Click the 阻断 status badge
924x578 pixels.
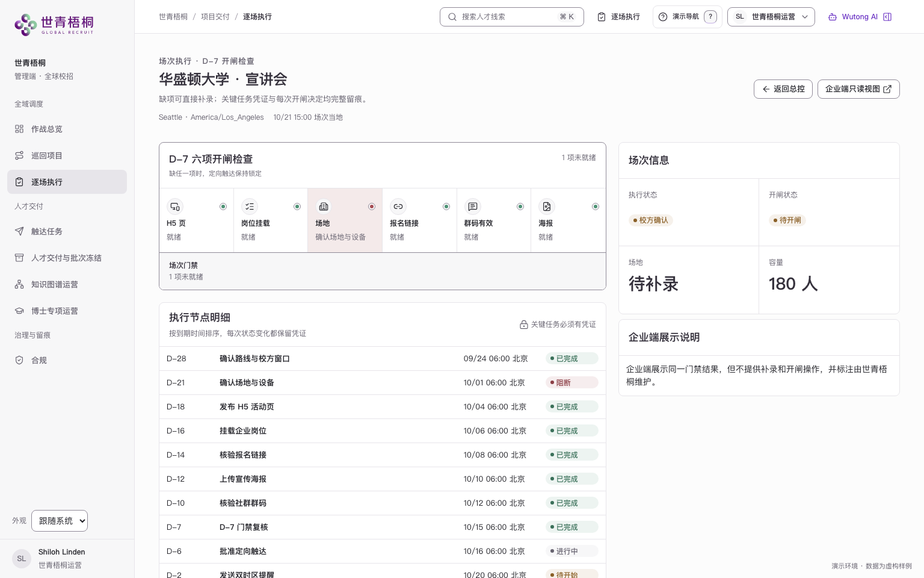pos(572,383)
